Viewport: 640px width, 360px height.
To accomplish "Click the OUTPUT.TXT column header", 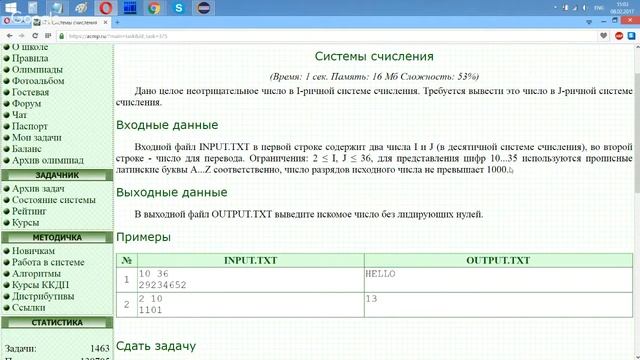I will [498, 260].
